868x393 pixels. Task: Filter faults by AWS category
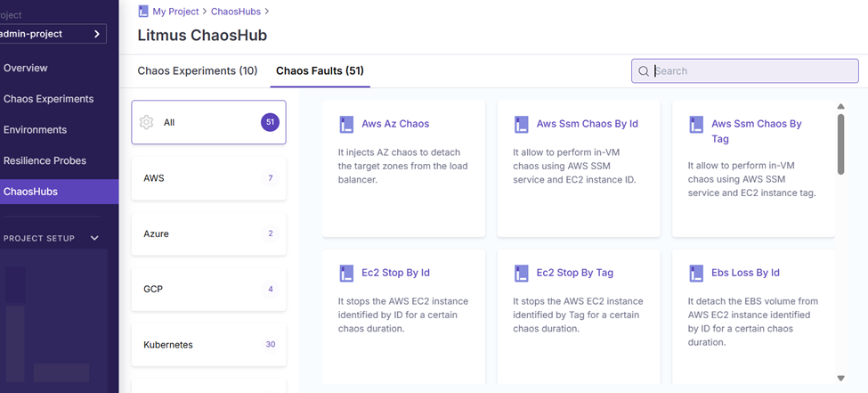click(x=208, y=178)
